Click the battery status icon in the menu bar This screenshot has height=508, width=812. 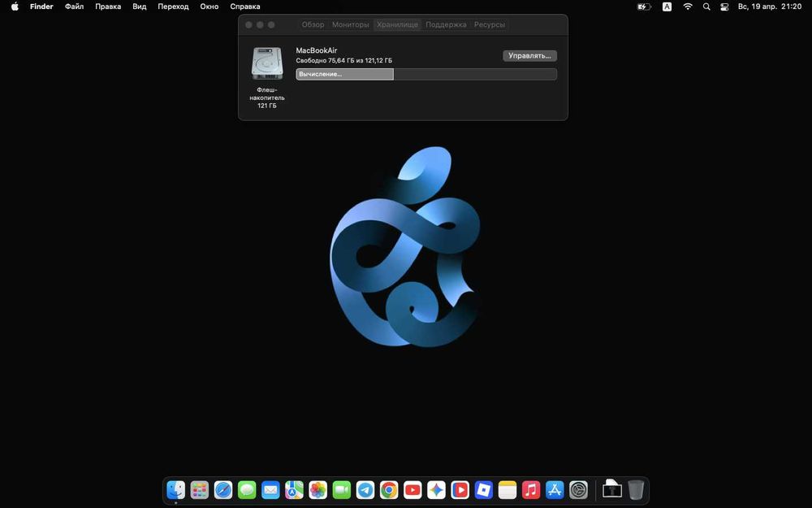pos(644,7)
